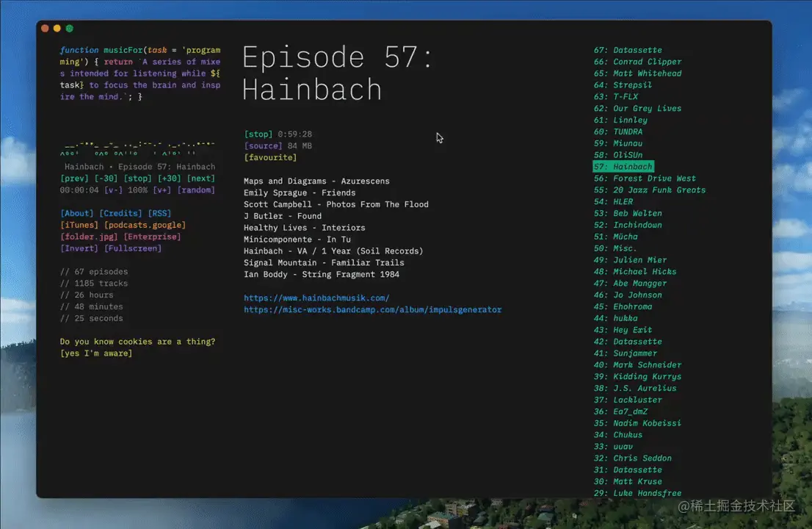Click the [prev] playback control
The width and height of the screenshot is (812, 529).
coord(74,179)
